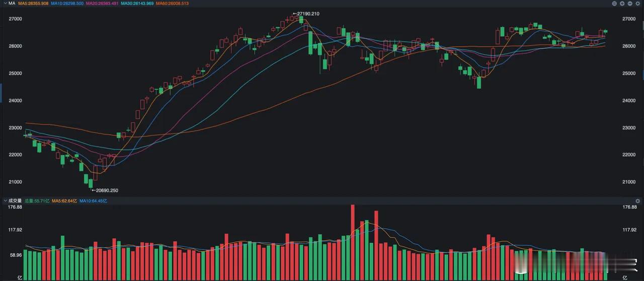
Task: Open chart settings gear icon
Action: (x=637, y=4)
